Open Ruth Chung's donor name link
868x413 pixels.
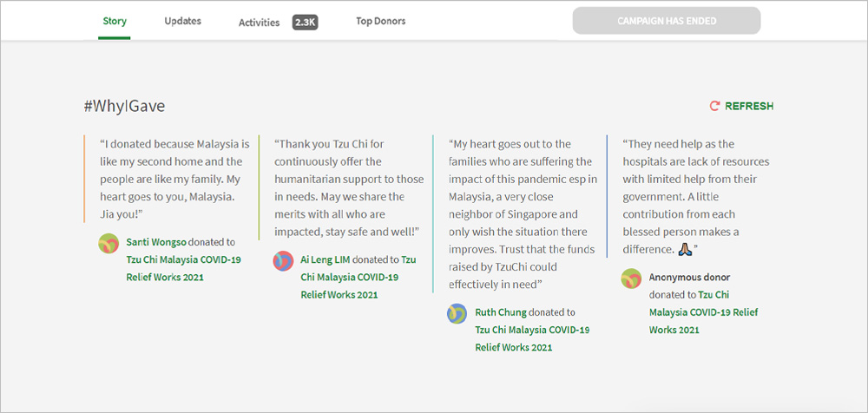tap(500, 312)
